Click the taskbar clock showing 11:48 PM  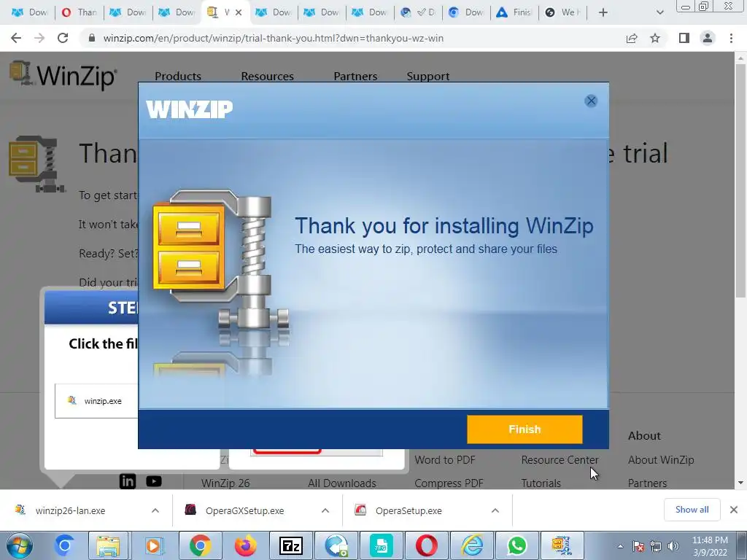[x=710, y=546]
